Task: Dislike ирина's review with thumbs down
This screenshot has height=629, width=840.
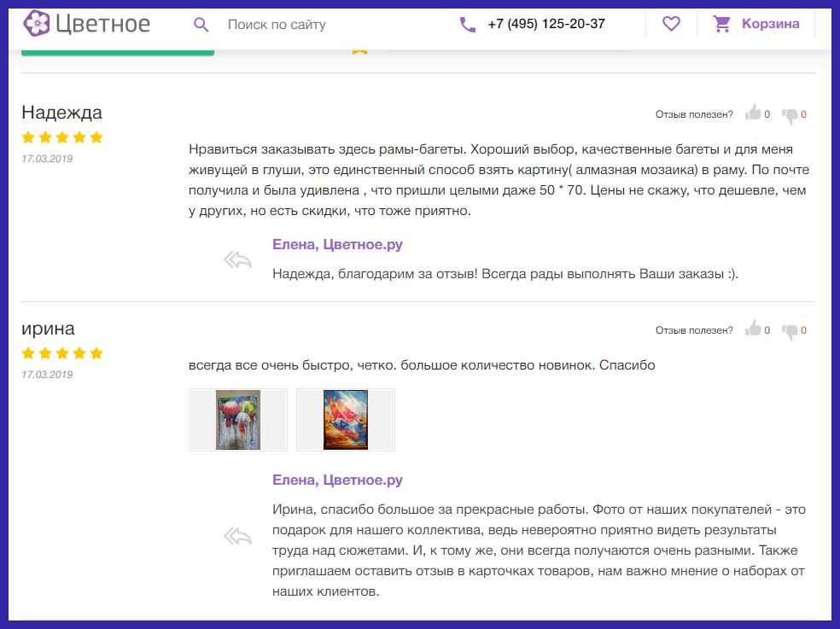Action: [x=790, y=330]
